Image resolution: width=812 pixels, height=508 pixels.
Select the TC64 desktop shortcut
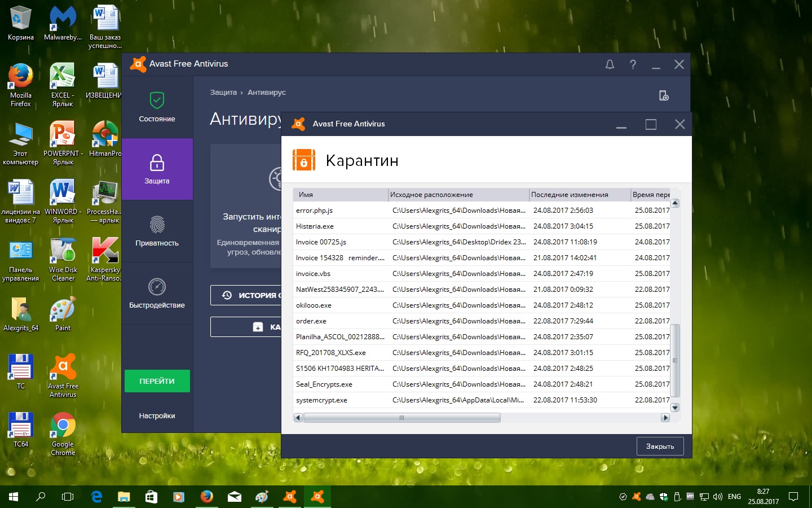tap(21, 430)
